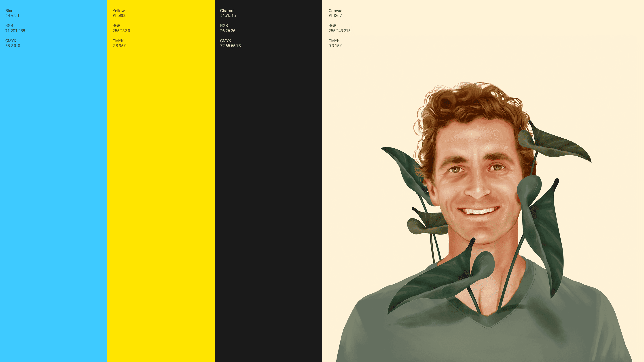Select the 'Yellow' color name label

(118, 11)
